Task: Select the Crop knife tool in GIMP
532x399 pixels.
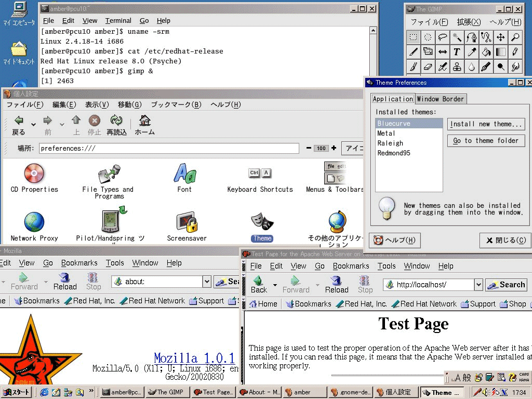Action: 413,52
